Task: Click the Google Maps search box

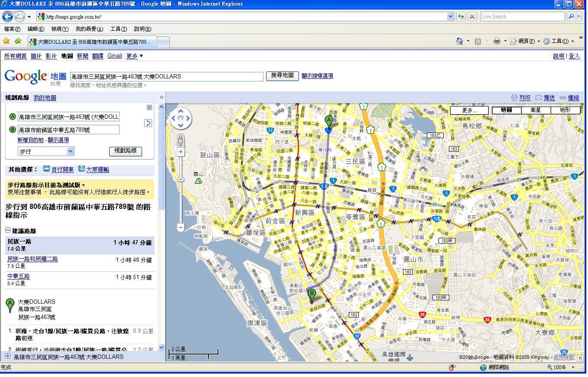Action: 167,76
